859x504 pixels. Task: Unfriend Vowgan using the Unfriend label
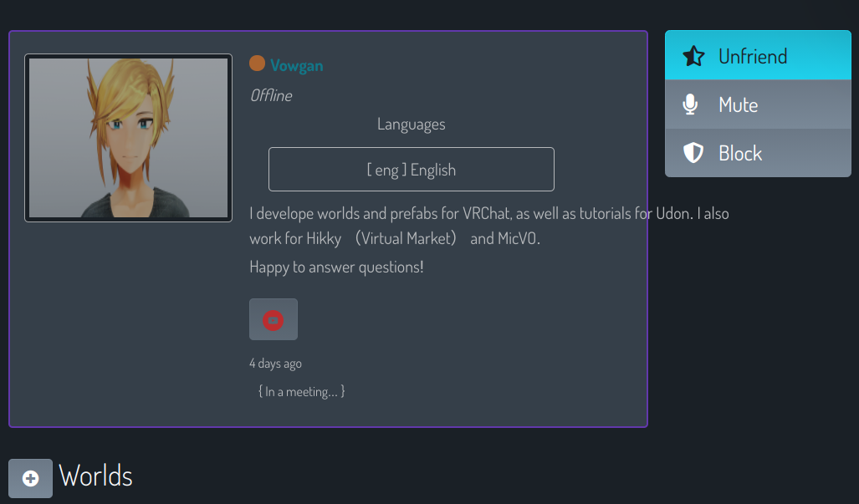(753, 56)
